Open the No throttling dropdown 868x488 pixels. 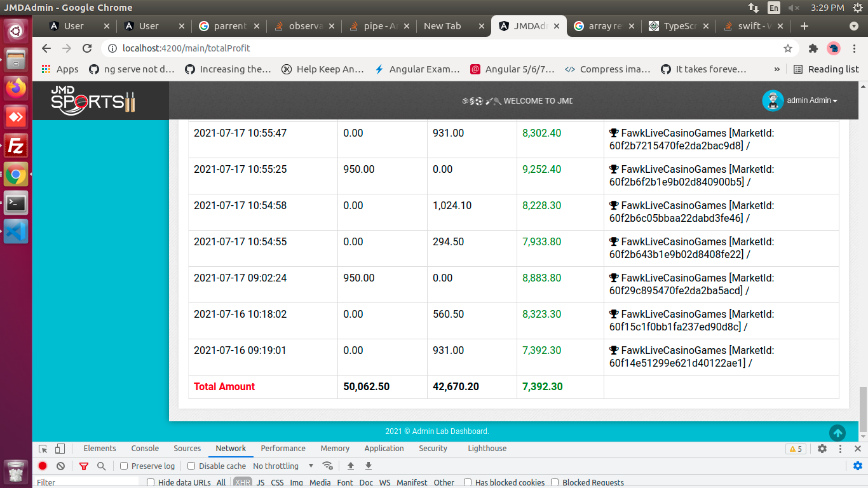tap(283, 466)
